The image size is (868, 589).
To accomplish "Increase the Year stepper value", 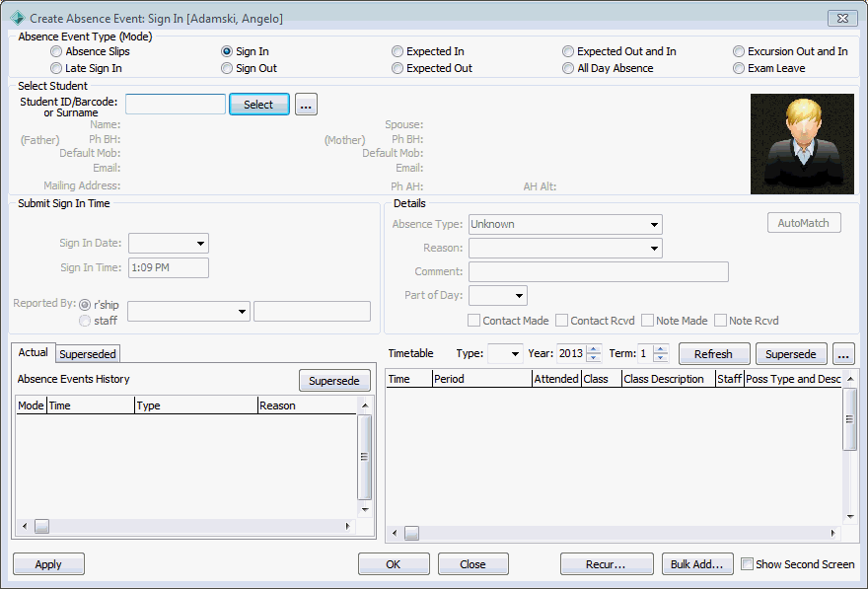I will coord(594,349).
